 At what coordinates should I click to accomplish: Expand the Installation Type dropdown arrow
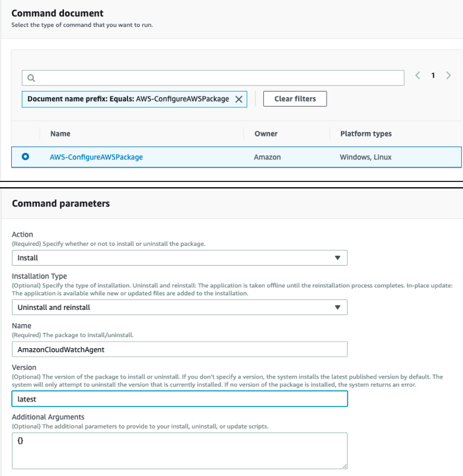337,307
